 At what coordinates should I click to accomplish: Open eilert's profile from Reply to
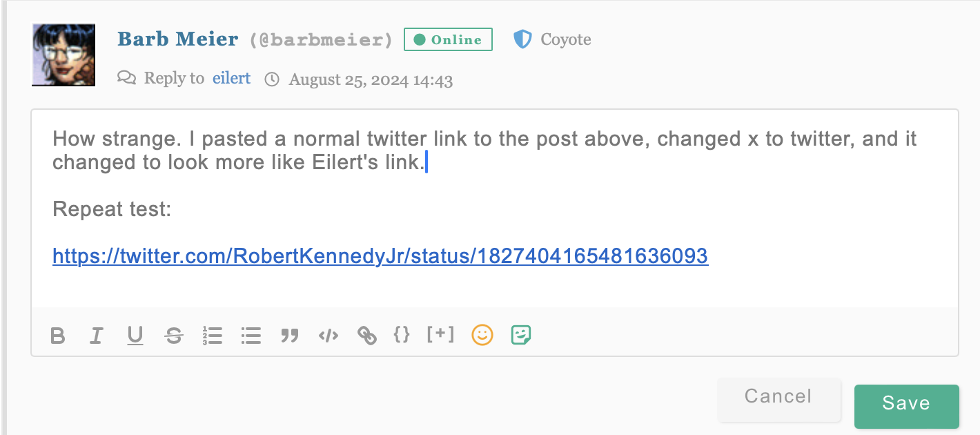[x=231, y=79]
